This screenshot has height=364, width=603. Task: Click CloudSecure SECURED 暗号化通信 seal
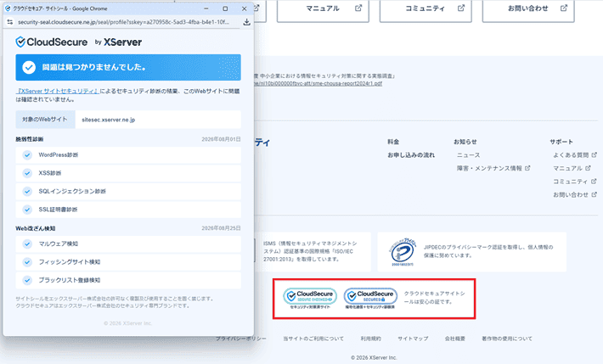(370, 299)
